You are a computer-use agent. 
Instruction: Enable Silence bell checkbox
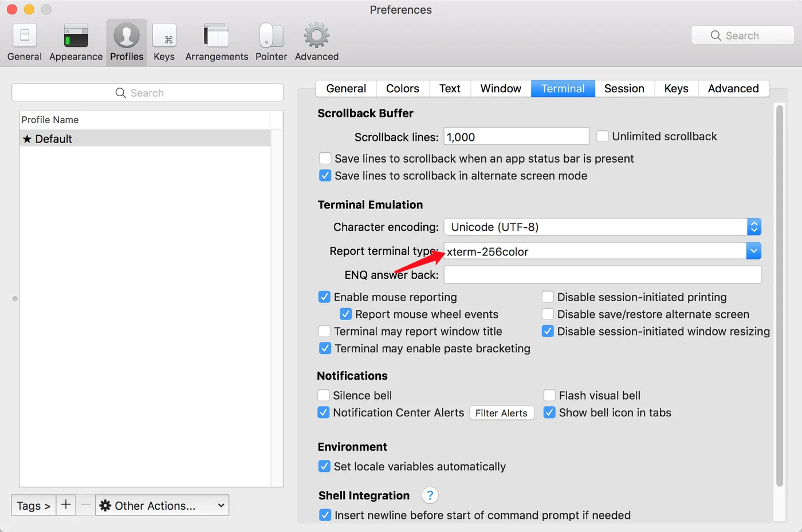324,395
